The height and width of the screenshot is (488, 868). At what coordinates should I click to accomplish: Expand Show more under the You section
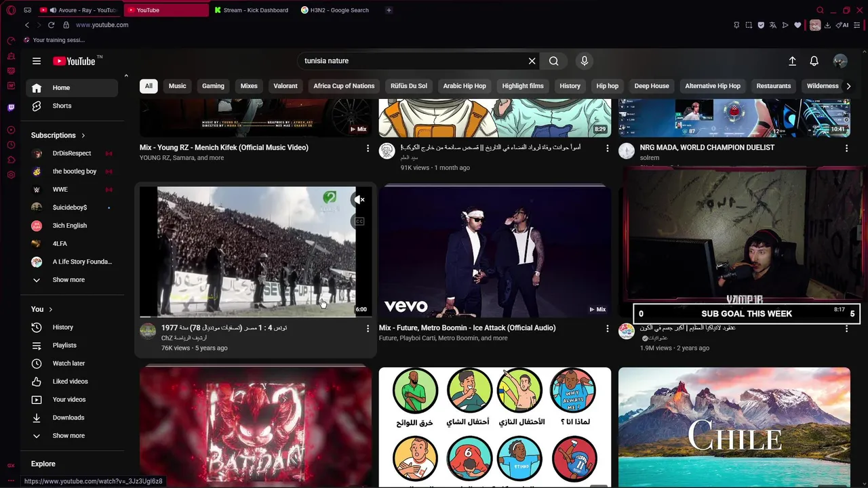click(x=72, y=436)
